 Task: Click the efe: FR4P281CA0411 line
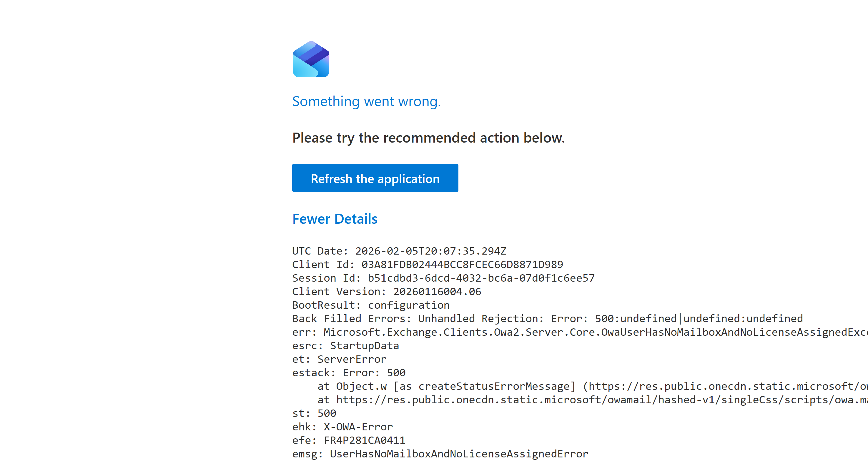point(348,440)
